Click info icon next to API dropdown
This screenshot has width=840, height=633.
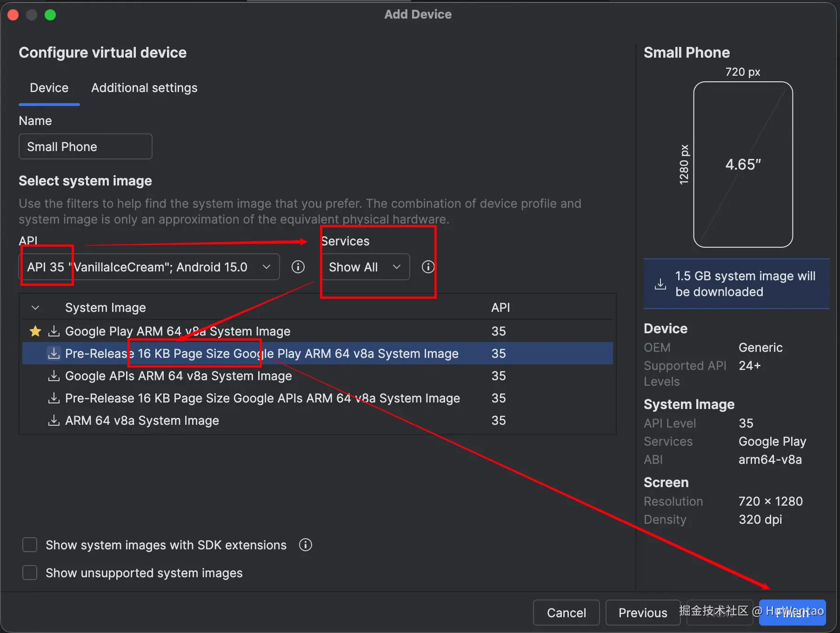(x=298, y=267)
